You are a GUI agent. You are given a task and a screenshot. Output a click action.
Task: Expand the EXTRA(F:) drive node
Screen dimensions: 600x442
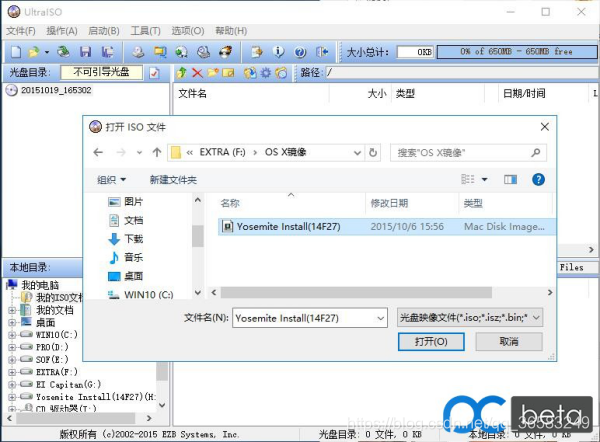point(12,372)
